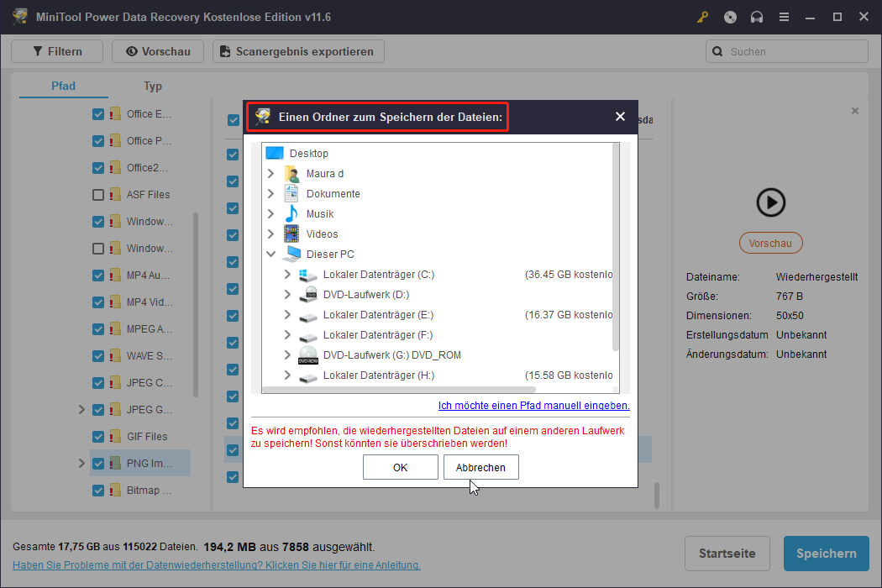
Task: Click the blue Speichern button
Action: 827,554
